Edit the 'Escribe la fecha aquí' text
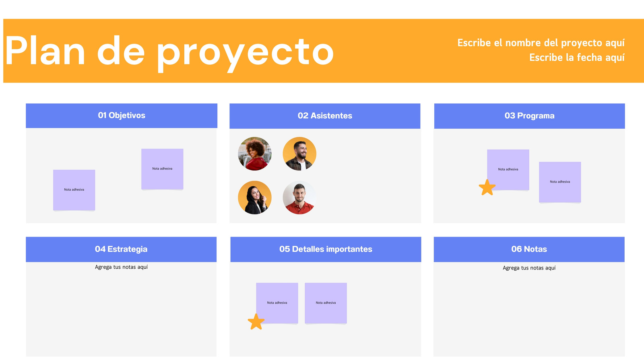644x362 pixels. pos(577,58)
